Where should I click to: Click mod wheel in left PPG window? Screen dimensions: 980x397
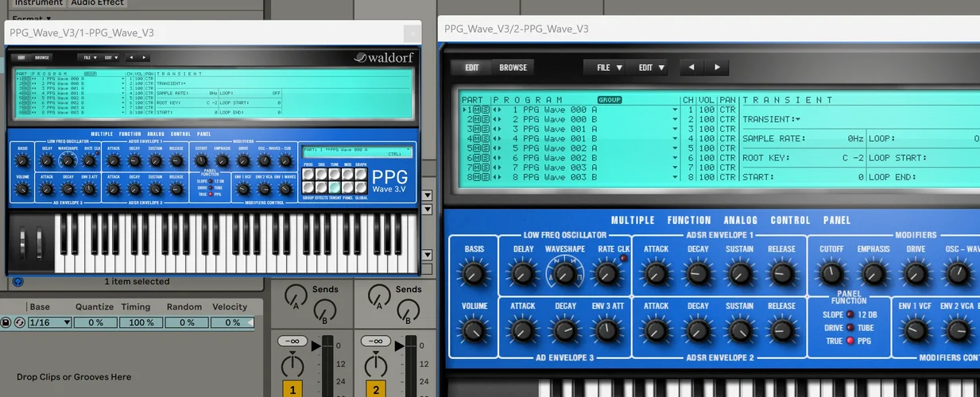point(38,242)
